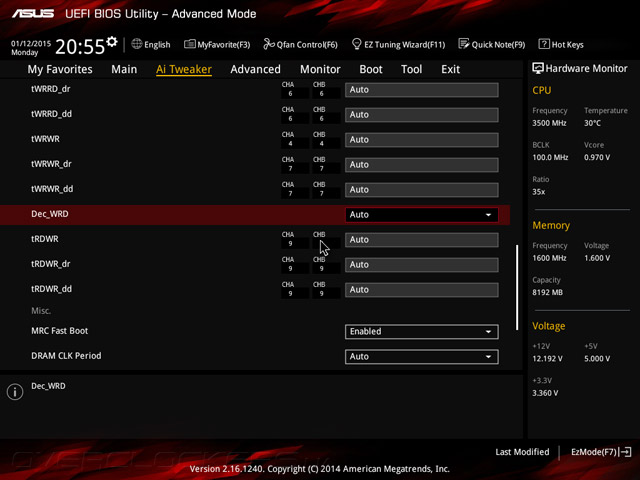
Task: Click the 20:55 clock display
Action: (80, 47)
